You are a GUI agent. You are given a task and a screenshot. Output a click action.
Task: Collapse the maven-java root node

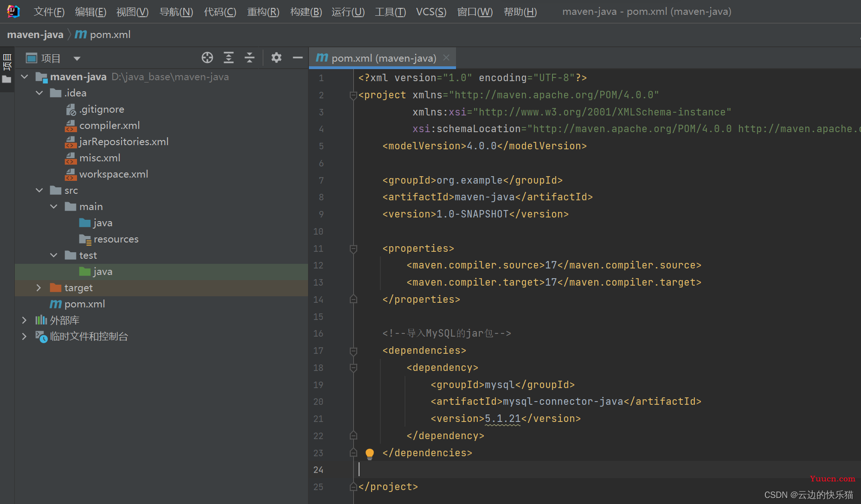[25, 77]
